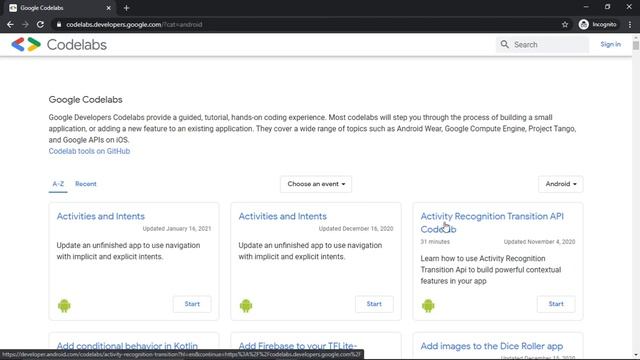Viewport: 640px width, 360px height.
Task: Open Codelab tools on GitHub link
Action: pos(89,151)
